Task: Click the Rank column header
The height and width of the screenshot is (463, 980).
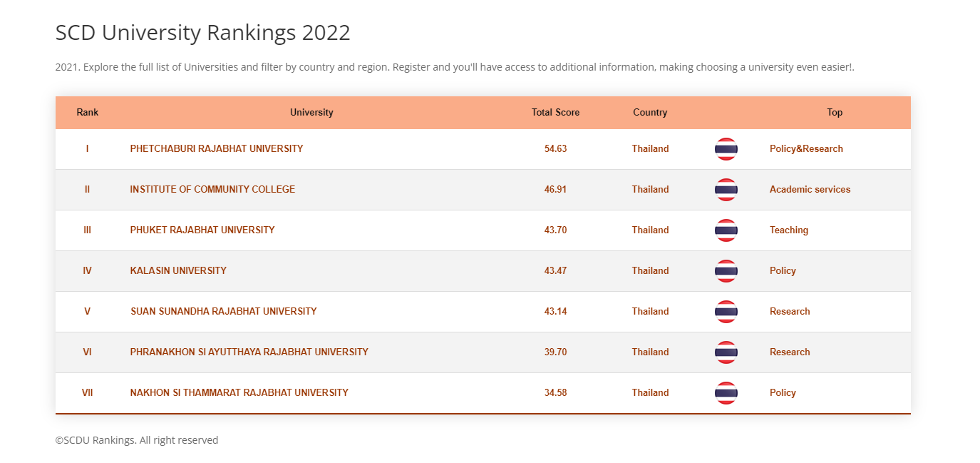Action: 88,113
